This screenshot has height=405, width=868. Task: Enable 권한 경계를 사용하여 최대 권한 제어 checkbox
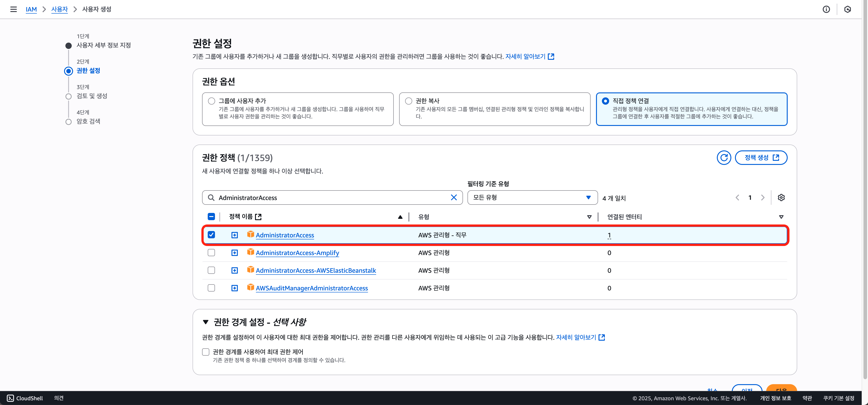click(x=205, y=352)
